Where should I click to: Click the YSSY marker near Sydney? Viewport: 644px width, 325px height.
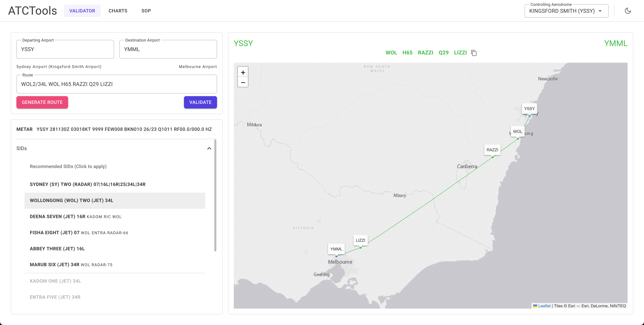[x=529, y=108]
